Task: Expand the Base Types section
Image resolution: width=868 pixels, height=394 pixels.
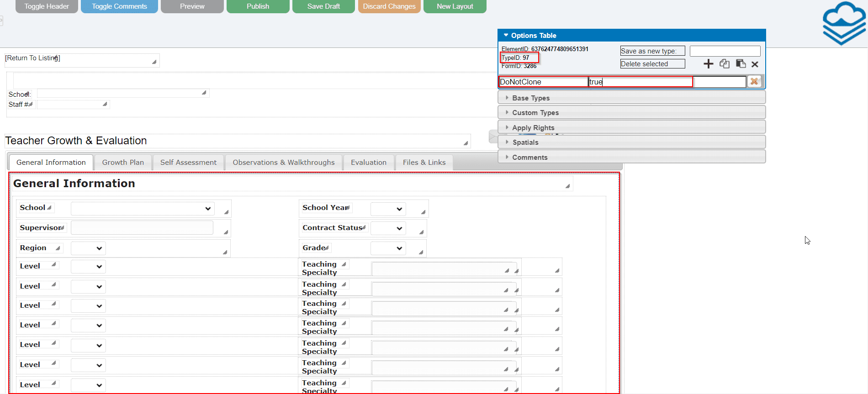Action: coord(632,98)
